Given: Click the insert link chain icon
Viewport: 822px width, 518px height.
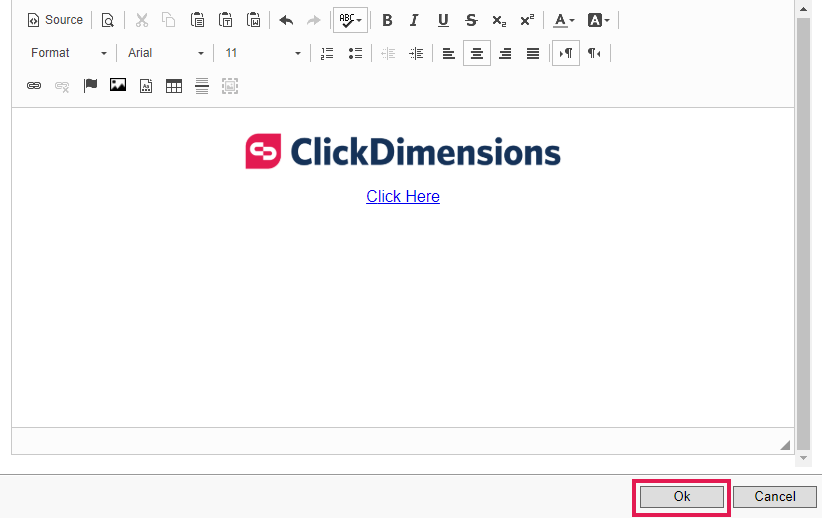Looking at the screenshot, I should tap(34, 85).
